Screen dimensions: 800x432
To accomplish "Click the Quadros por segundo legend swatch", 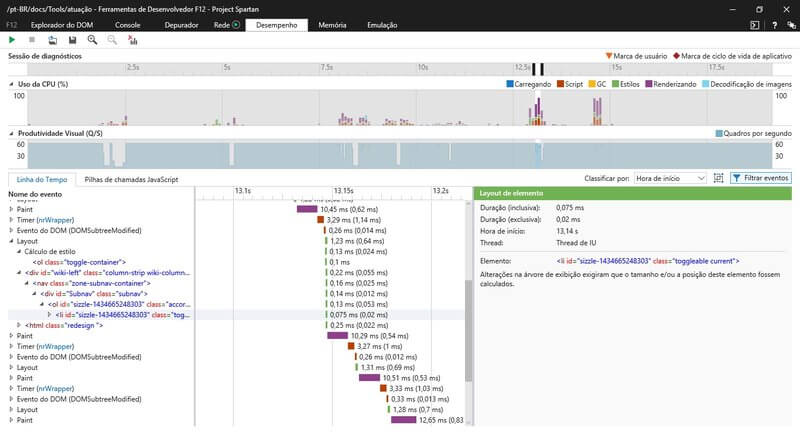I will click(x=719, y=133).
